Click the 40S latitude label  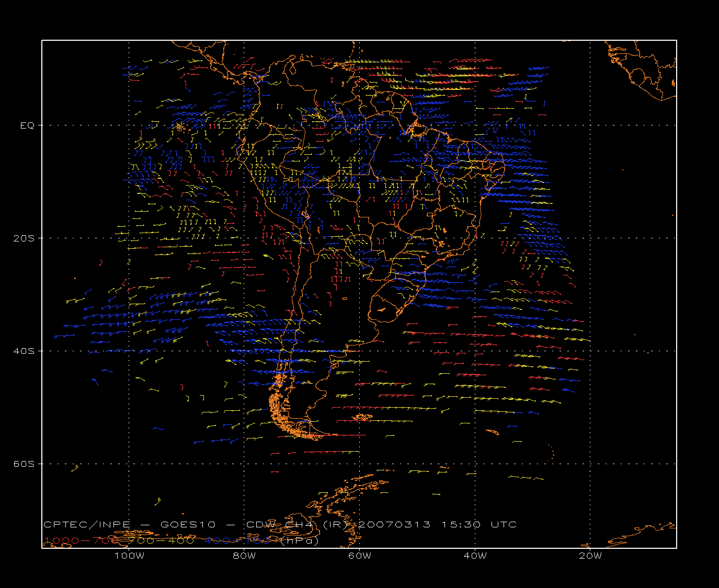tap(24, 351)
